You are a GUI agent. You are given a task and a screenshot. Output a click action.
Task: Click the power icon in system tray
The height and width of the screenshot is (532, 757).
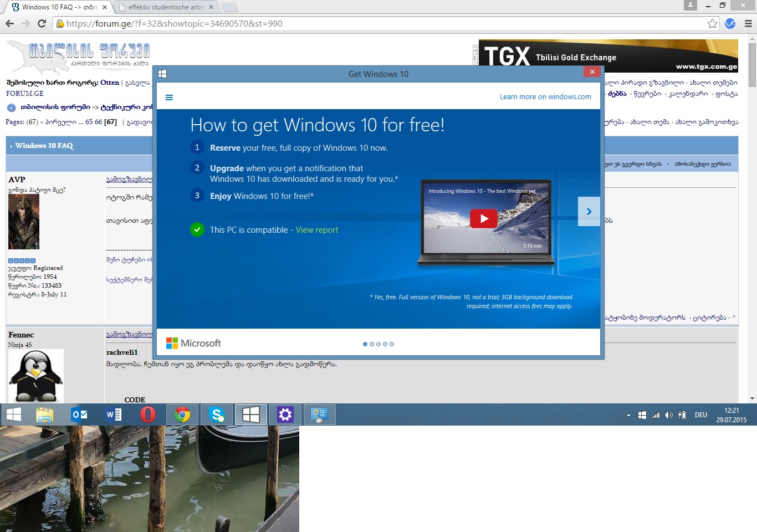(x=682, y=415)
